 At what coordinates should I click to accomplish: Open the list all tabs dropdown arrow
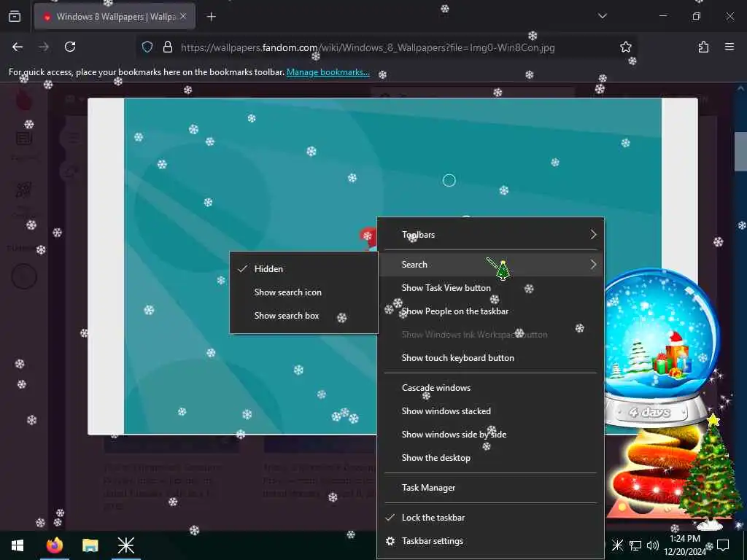(602, 16)
